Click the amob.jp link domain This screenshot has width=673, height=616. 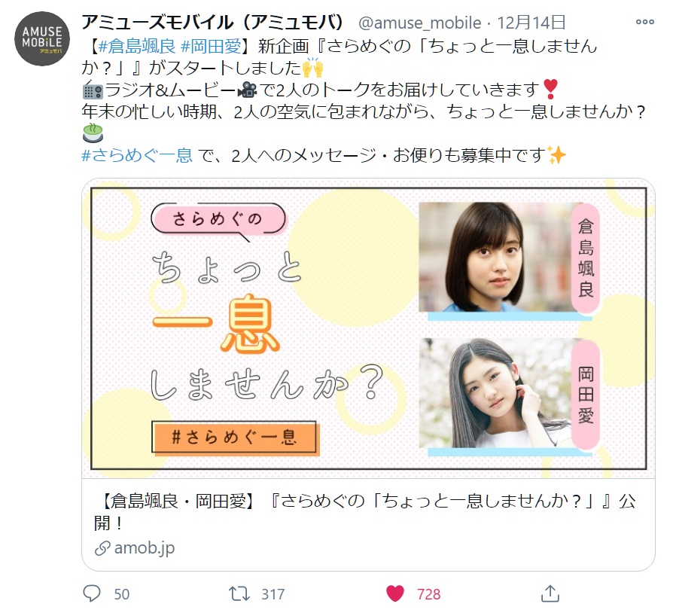145,547
